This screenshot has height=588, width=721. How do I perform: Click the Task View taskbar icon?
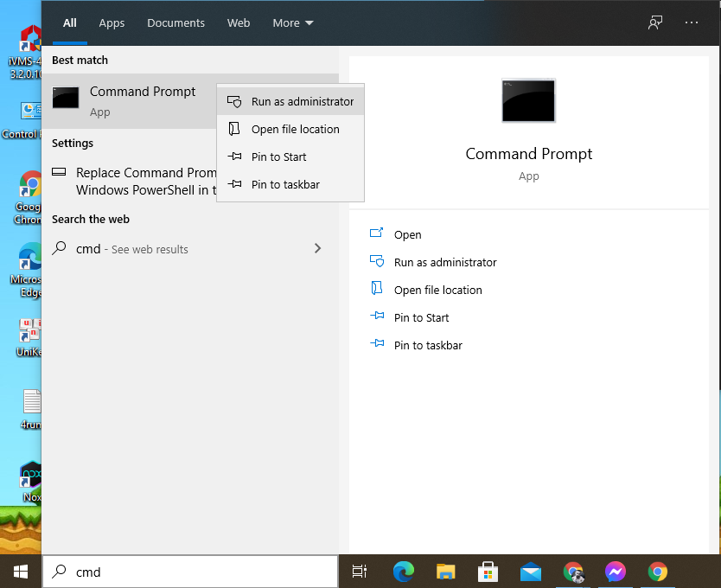[x=360, y=572]
